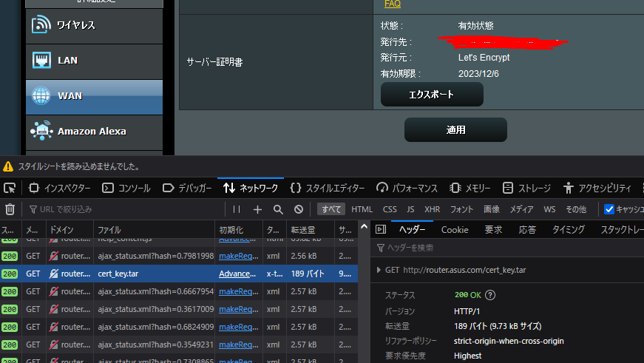Filter requests by CSS
This screenshot has width=644, height=363.
[390, 209]
